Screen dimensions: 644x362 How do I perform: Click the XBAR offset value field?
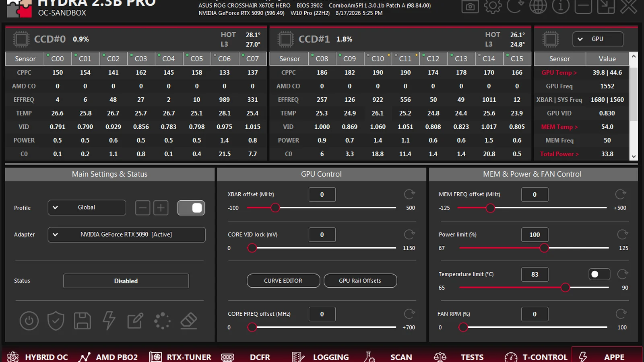[322, 194]
